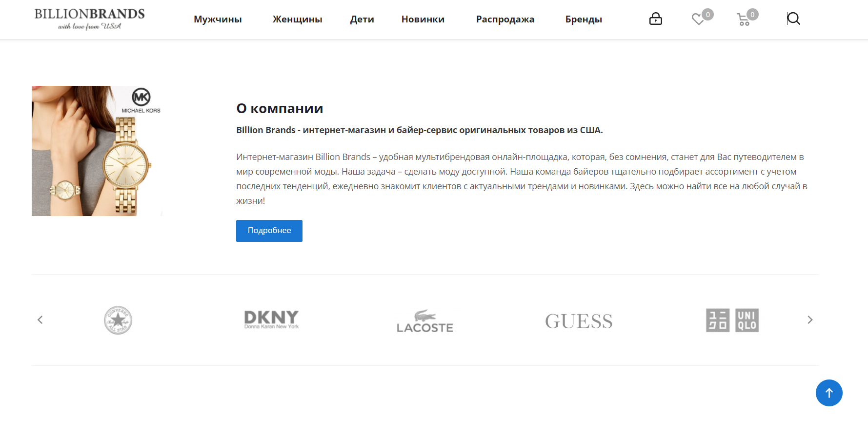
Task: Show next brands with right chevron
Action: [810, 320]
